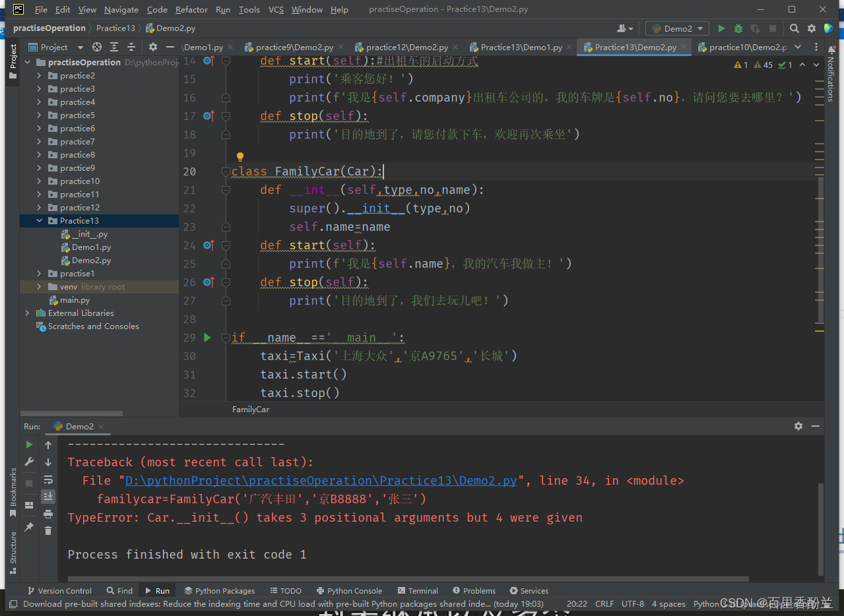Go down stack trace arrow
This screenshot has height=616, width=844.
(48, 462)
